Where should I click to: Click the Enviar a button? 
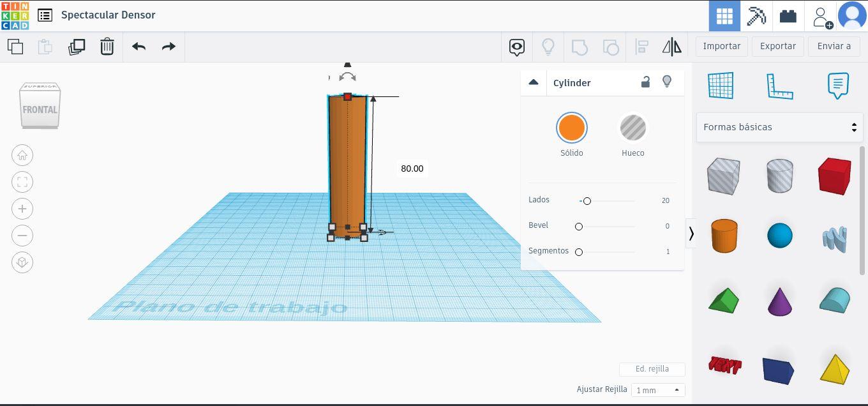click(x=834, y=46)
